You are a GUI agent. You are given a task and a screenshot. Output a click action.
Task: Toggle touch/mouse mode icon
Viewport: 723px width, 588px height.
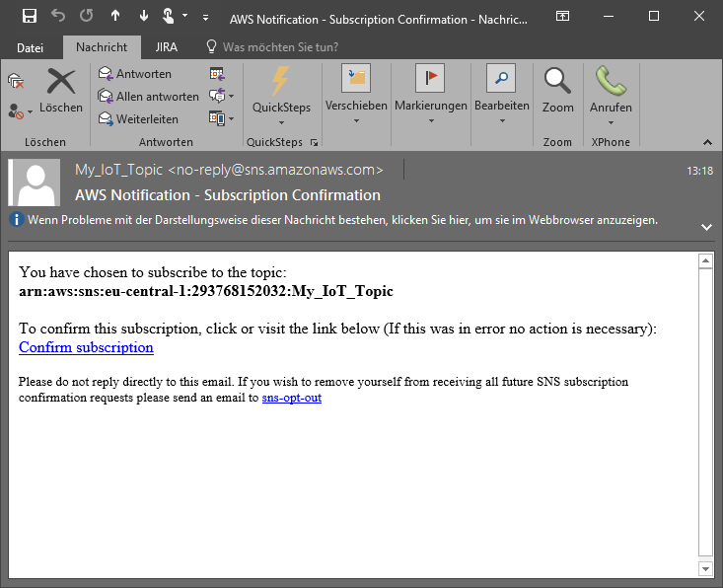point(169,16)
